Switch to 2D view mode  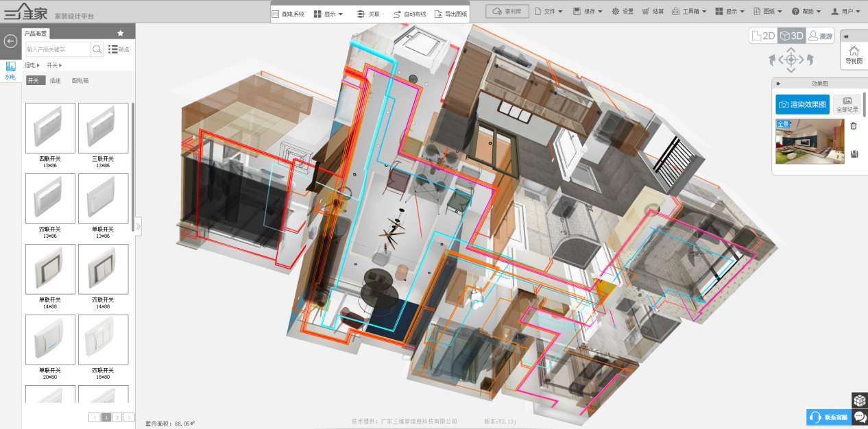point(763,36)
